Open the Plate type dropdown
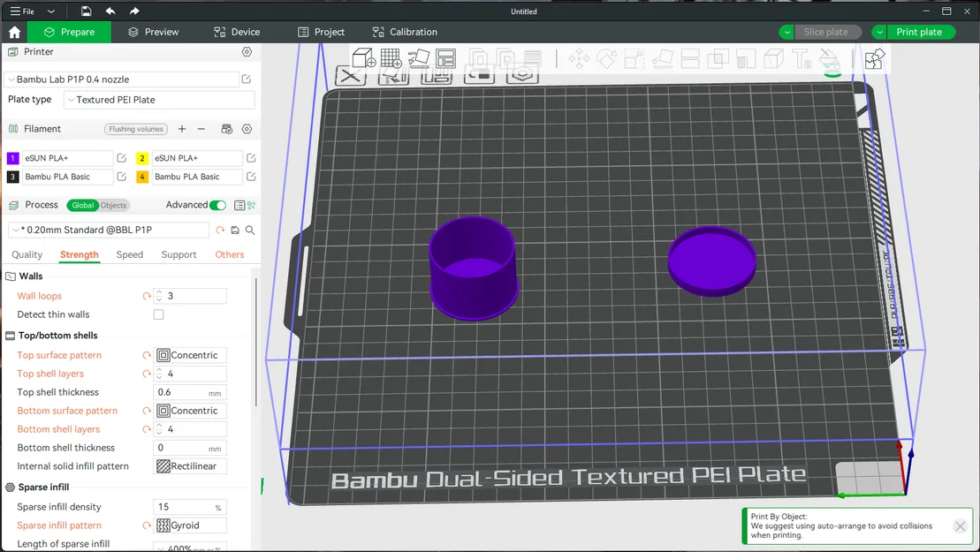 coord(159,100)
